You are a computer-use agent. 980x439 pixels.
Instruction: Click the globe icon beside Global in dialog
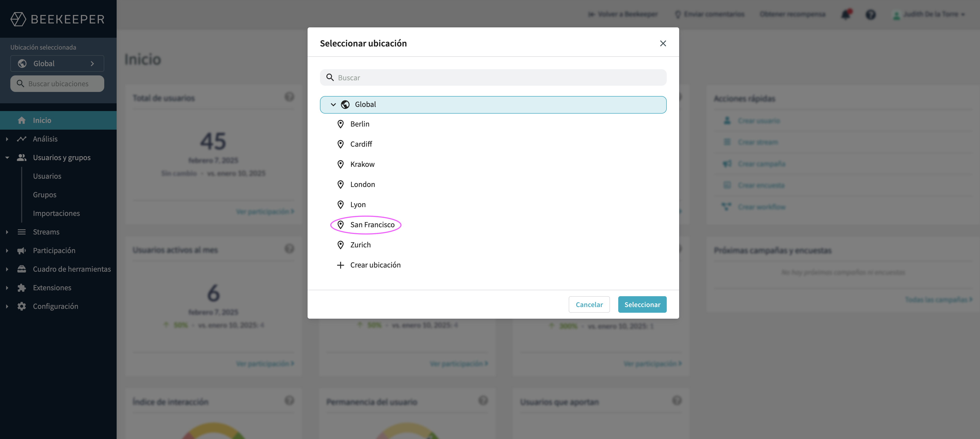(x=345, y=105)
